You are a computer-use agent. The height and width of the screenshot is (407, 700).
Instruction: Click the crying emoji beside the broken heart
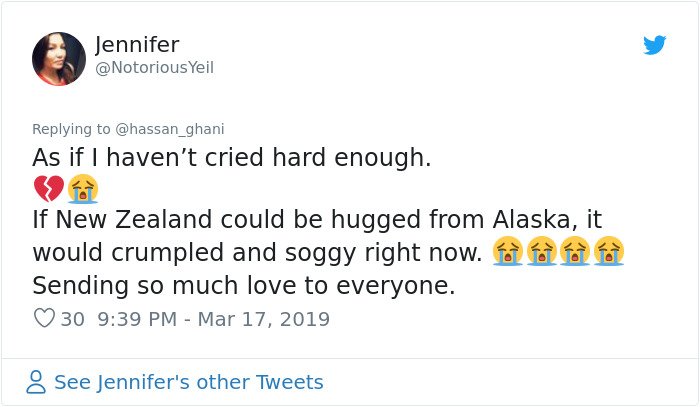click(x=83, y=188)
